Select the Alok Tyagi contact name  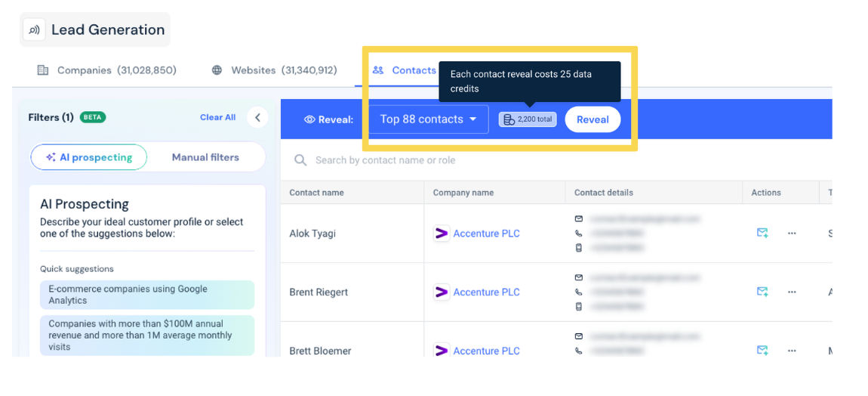312,234
